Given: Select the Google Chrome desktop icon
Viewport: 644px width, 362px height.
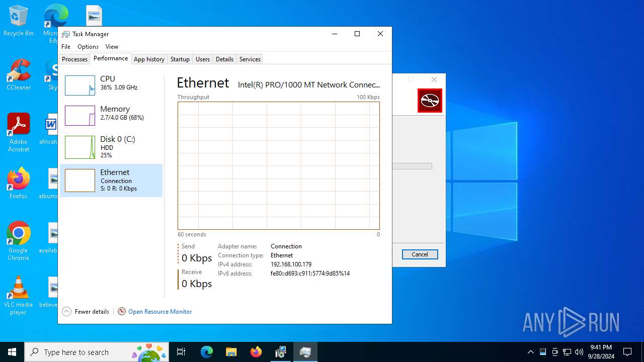Looking at the screenshot, I should (x=19, y=241).
